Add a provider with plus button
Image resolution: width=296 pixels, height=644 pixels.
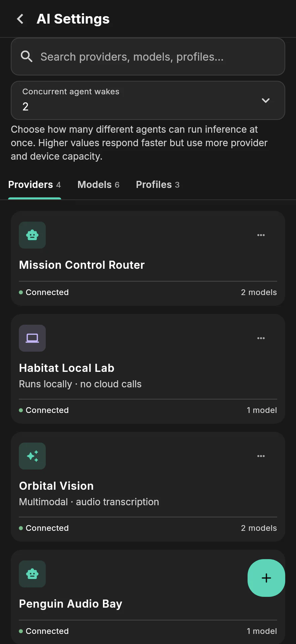(x=266, y=578)
